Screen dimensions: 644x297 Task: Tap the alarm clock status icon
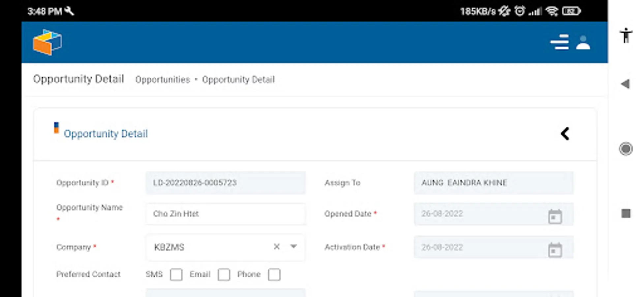520,11
